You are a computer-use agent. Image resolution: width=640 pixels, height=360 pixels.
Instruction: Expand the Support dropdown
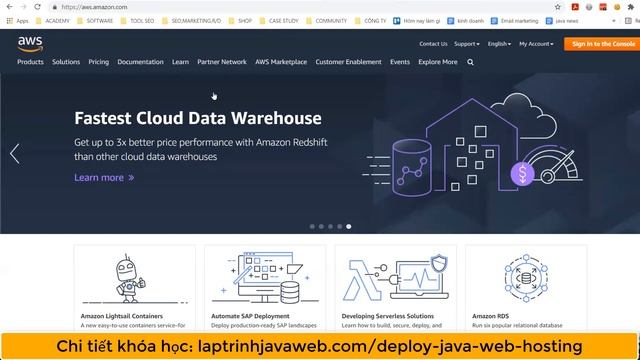click(467, 44)
